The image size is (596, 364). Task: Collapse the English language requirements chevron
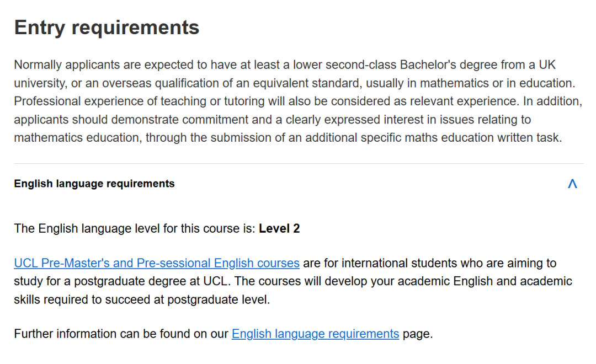572,184
